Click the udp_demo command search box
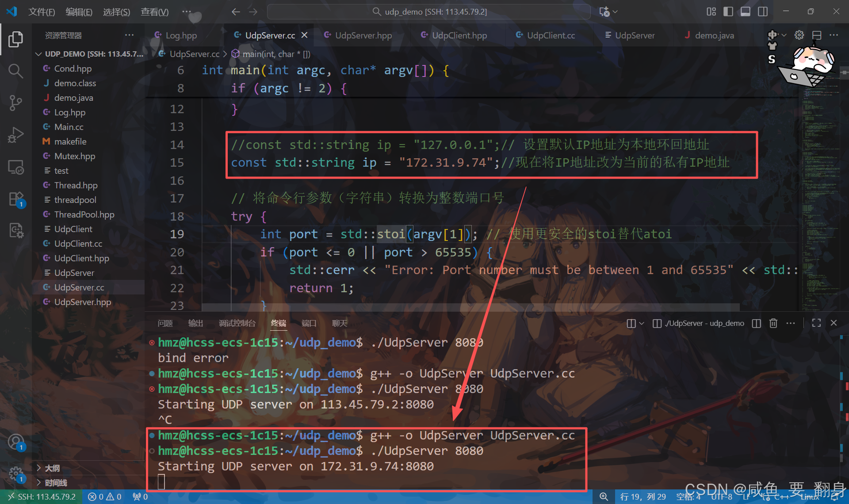The height and width of the screenshot is (504, 849). (429, 11)
